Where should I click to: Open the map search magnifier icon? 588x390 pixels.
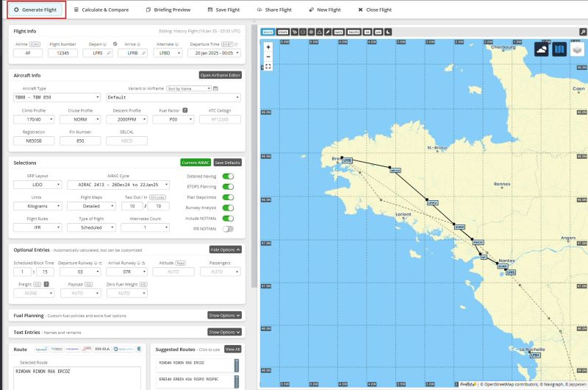point(583,32)
